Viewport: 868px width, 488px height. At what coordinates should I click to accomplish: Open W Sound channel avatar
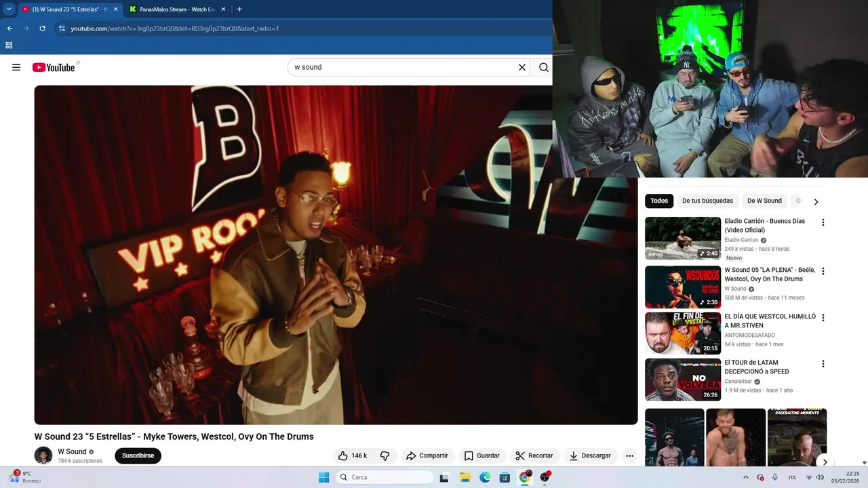coord(43,455)
